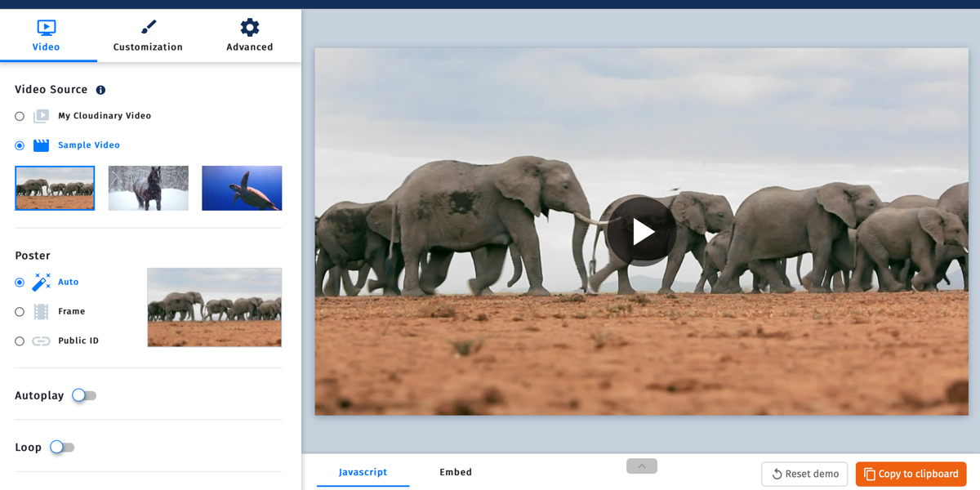Viewport: 980px width, 490px height.
Task: Play the elephants video
Action: click(641, 232)
